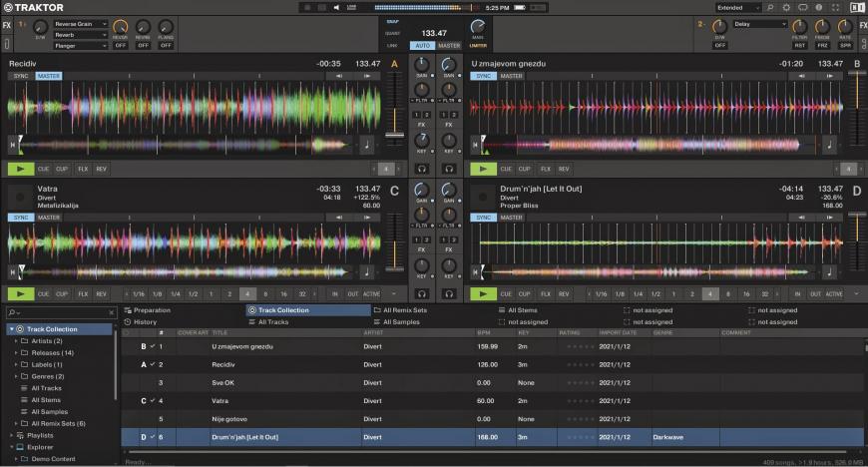Toggle MASTER on deck D
The width and height of the screenshot is (868, 467).
tap(511, 218)
